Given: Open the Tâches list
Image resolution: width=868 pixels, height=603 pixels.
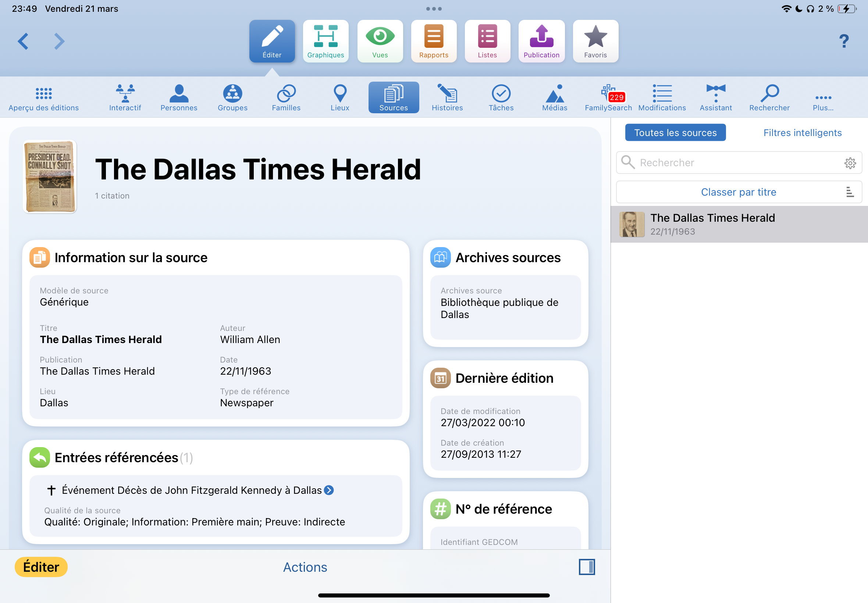Looking at the screenshot, I should coord(501,98).
